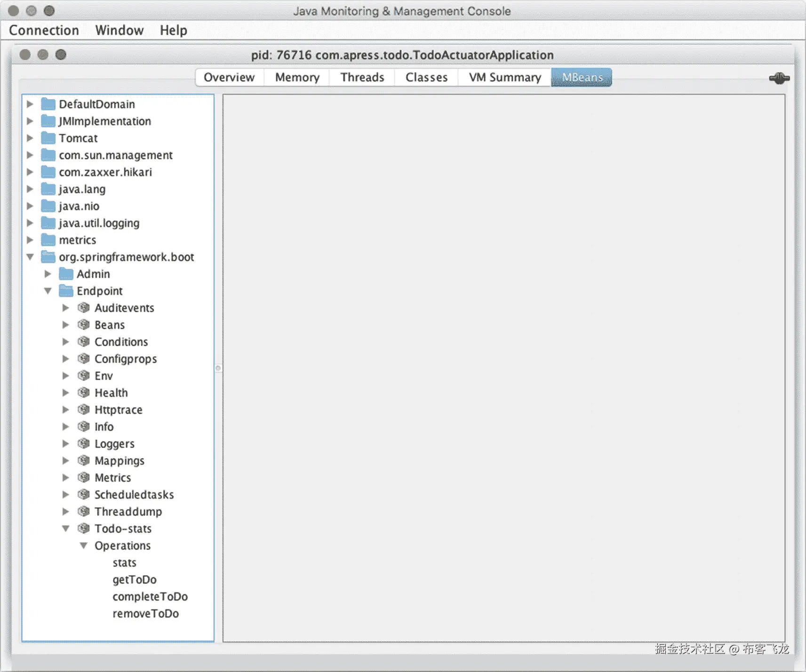
Task: Click the Admin folder icon
Action: coord(66,273)
